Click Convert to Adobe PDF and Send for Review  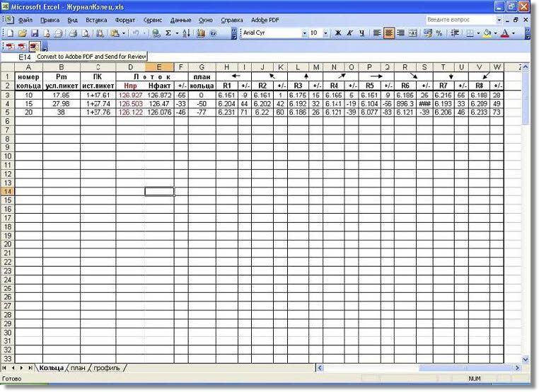point(33,46)
